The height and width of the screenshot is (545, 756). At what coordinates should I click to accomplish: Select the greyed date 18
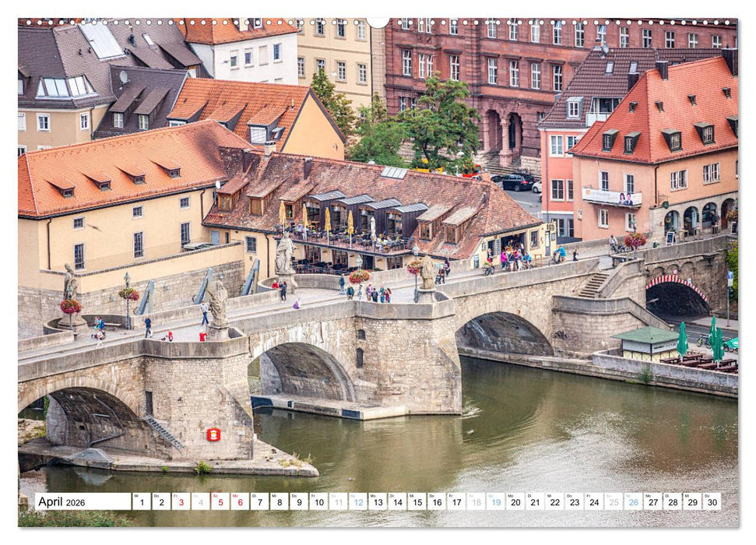point(476,505)
